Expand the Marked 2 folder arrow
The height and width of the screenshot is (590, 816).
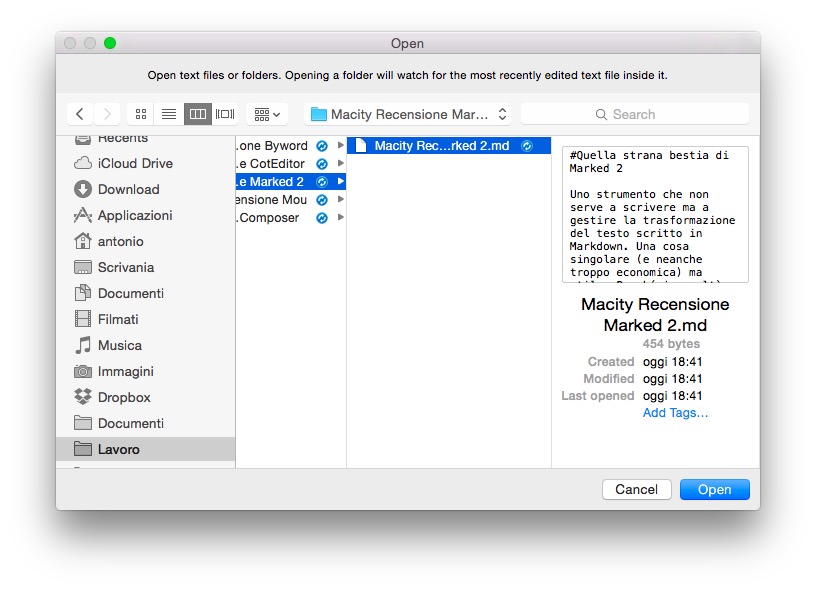point(340,182)
